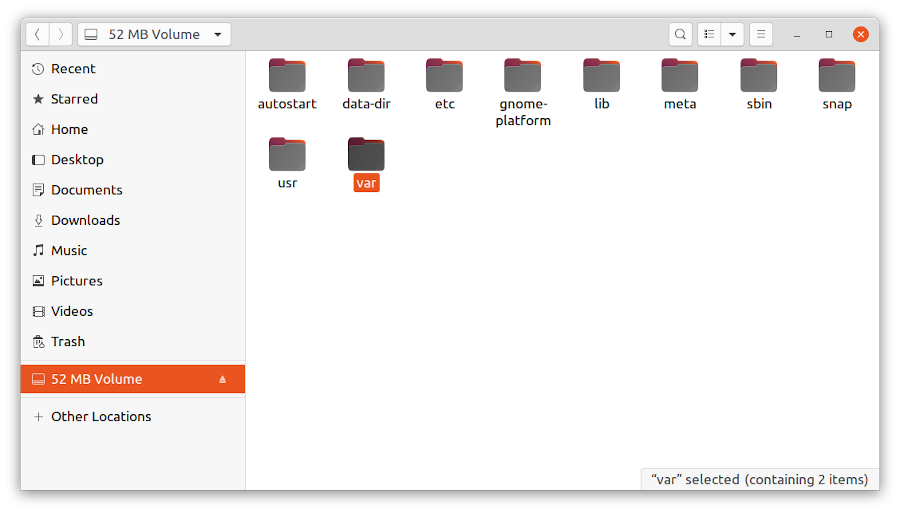Select the sbin folder icon
The image size is (900, 513).
coord(759,75)
